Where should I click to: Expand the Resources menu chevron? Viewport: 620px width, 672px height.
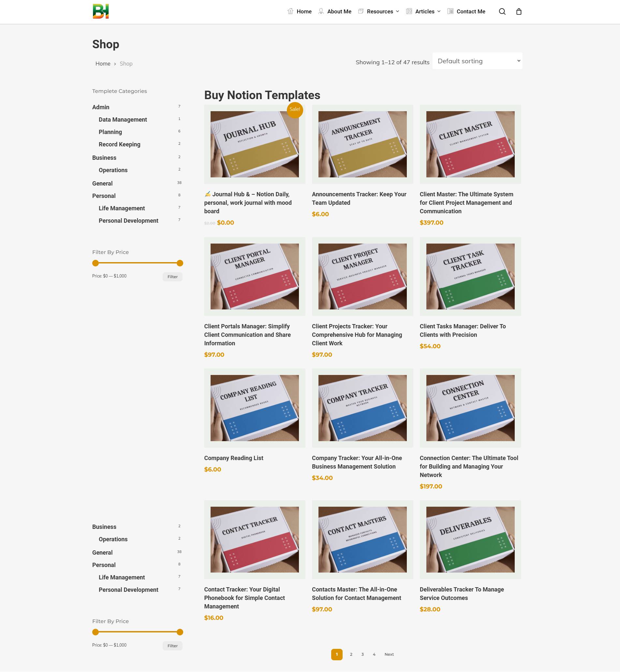(398, 11)
